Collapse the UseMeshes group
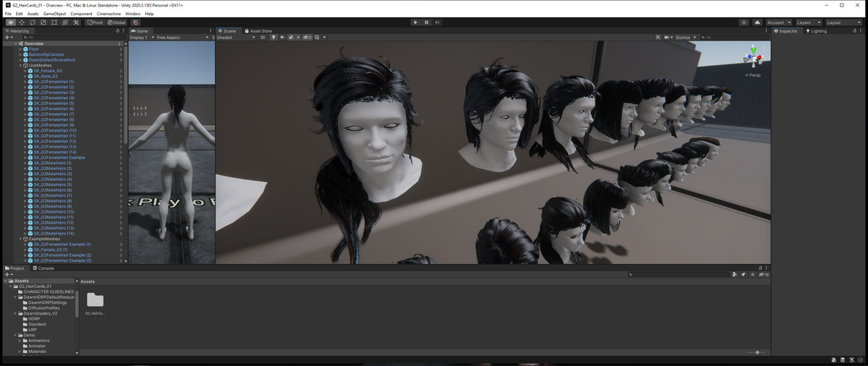This screenshot has height=366, width=868. (x=21, y=65)
